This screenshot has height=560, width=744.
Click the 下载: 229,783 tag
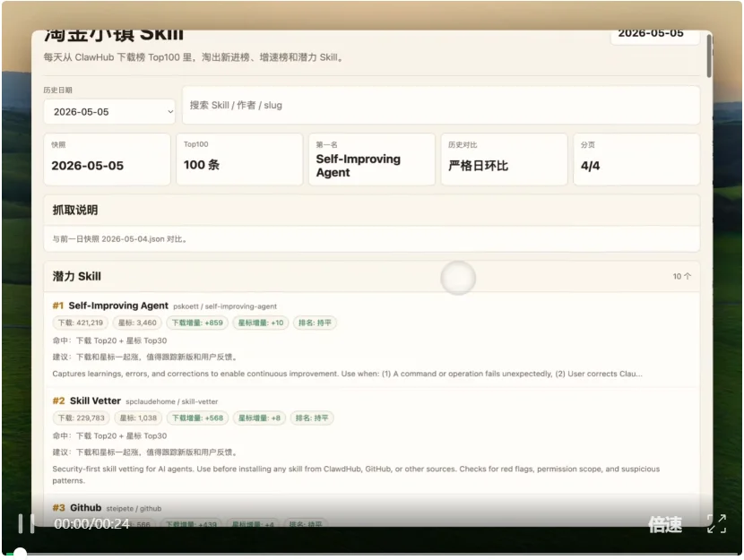(82, 418)
